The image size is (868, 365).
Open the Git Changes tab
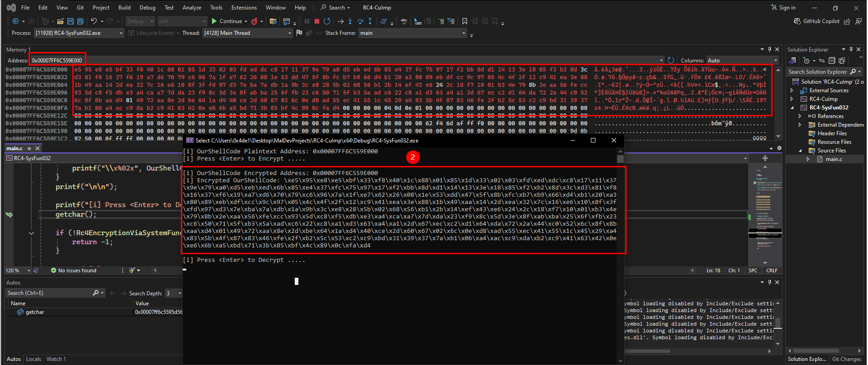point(846,359)
